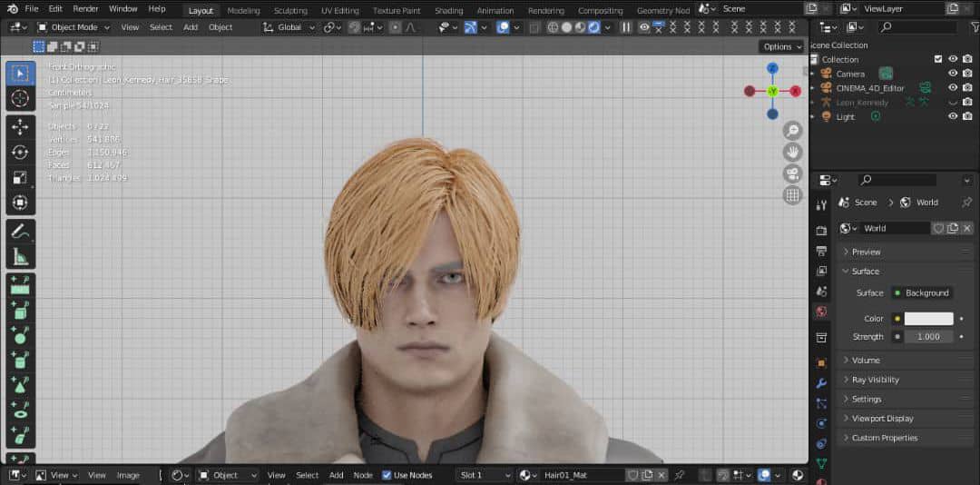
Task: Expand the Preview panel
Action: pos(905,252)
